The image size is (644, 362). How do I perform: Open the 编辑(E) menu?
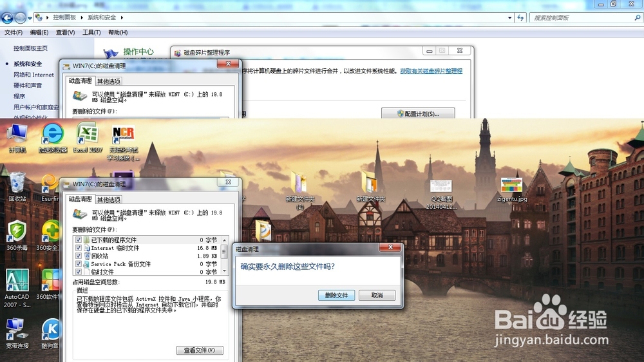pos(39,32)
